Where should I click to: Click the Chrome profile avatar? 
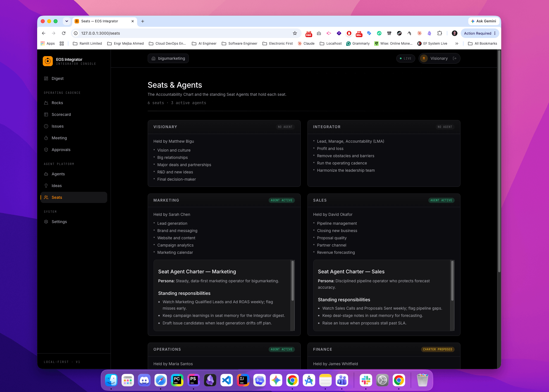[x=454, y=33]
